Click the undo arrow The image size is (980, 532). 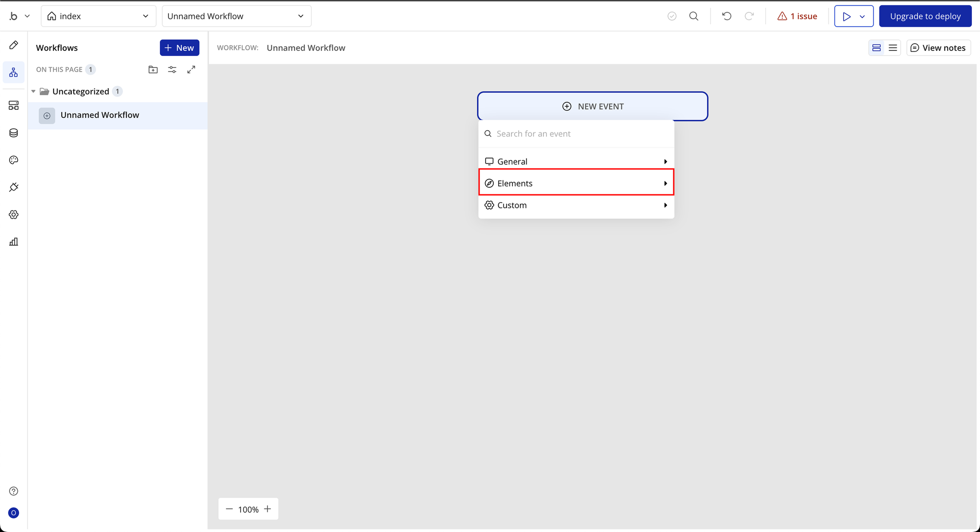tap(726, 16)
